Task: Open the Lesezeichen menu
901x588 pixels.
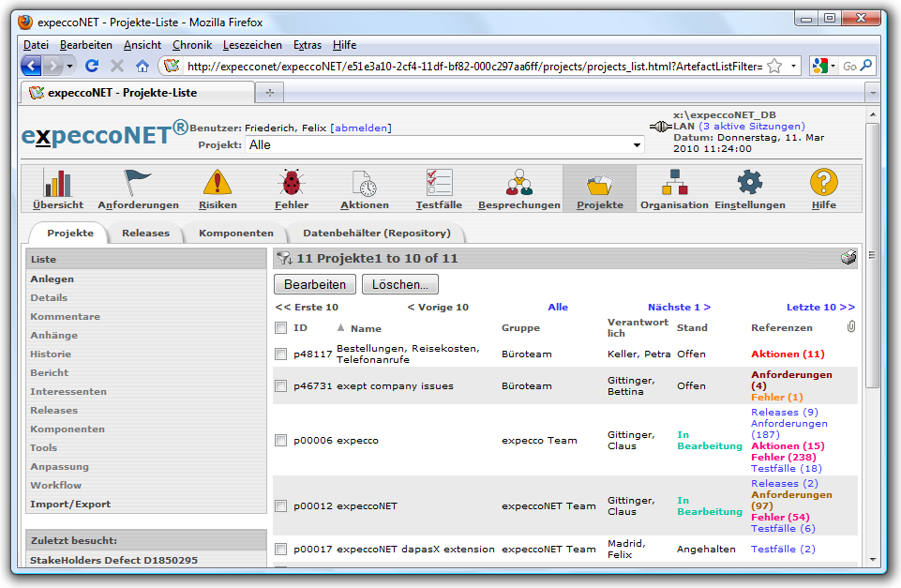Action: pyautogui.click(x=252, y=45)
